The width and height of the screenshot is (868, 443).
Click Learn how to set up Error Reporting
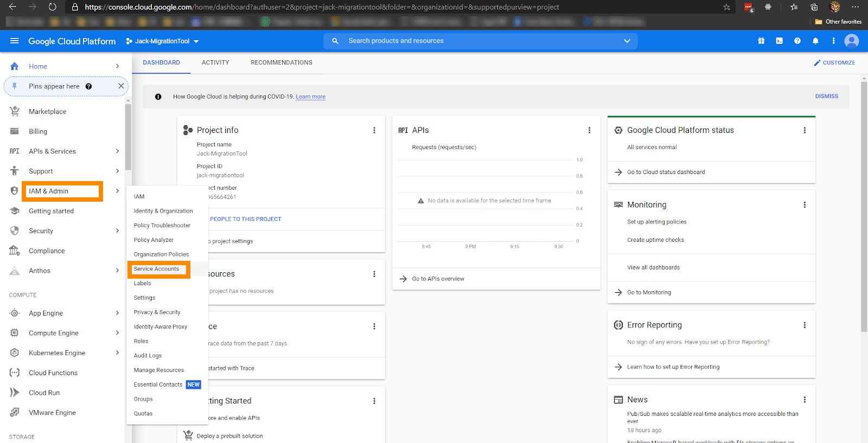673,367
